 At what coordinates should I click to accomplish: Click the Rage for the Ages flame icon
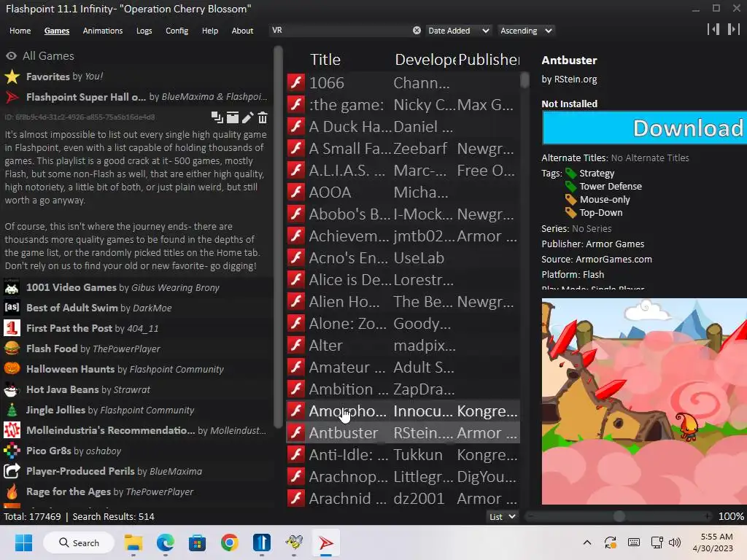pos(12,491)
